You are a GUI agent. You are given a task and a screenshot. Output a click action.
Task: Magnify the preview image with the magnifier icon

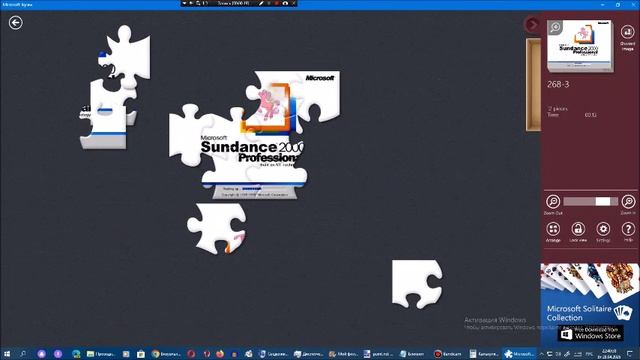pyautogui.click(x=555, y=27)
